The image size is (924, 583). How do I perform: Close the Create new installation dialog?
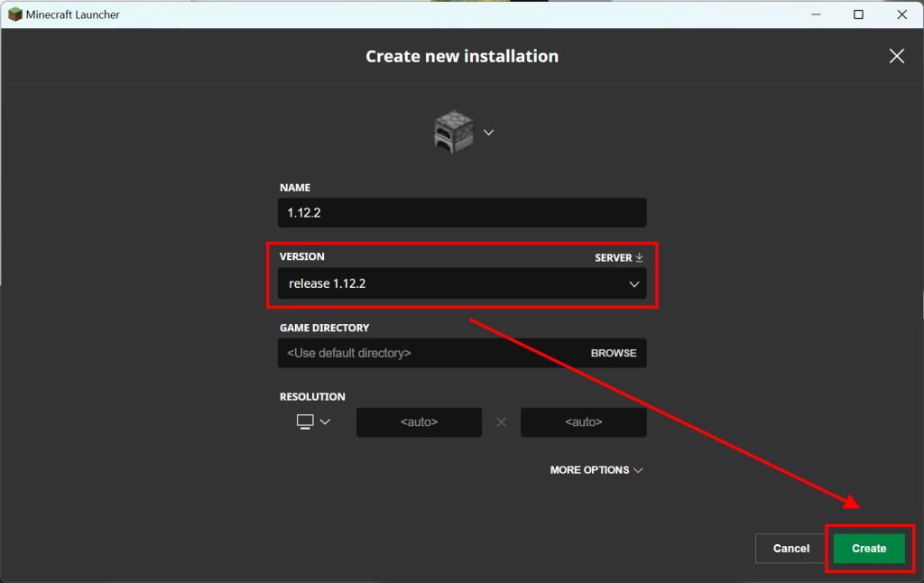[896, 56]
